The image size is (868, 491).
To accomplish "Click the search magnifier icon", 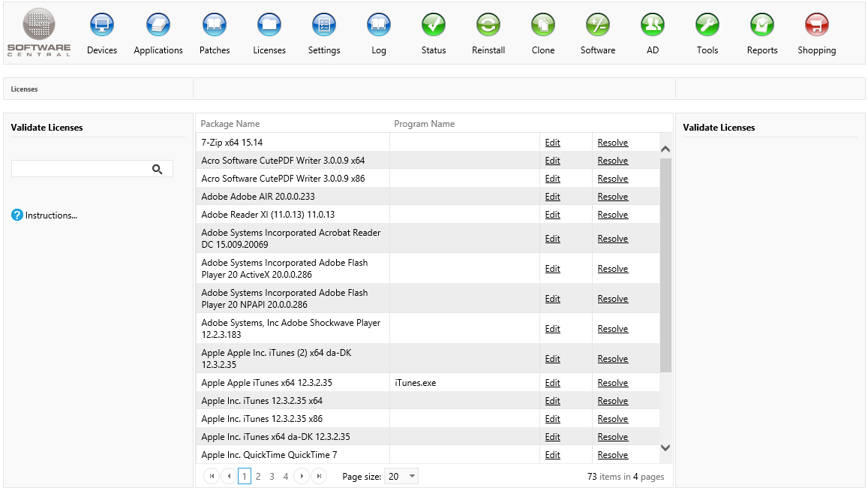I will point(158,169).
